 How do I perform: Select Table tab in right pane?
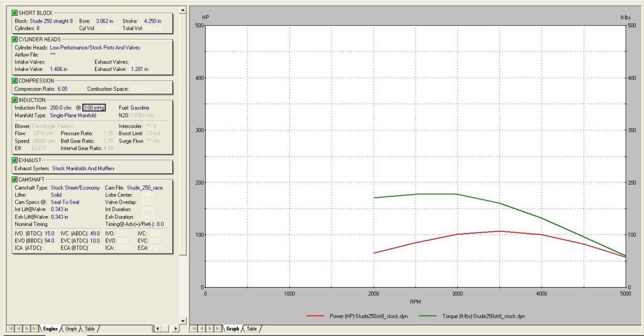[x=252, y=328]
